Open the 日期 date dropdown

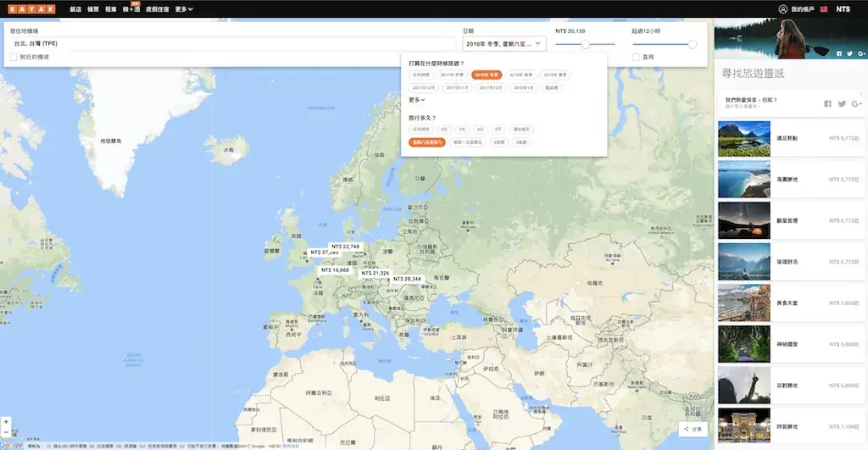click(504, 44)
